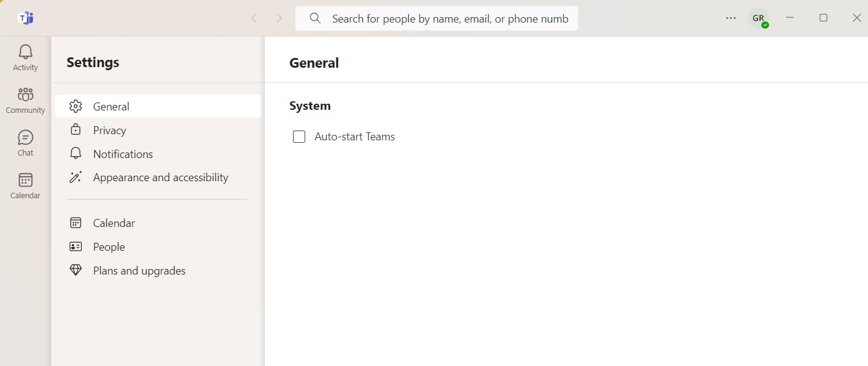Open the three-dots more options menu
The image size is (868, 366).
(731, 18)
